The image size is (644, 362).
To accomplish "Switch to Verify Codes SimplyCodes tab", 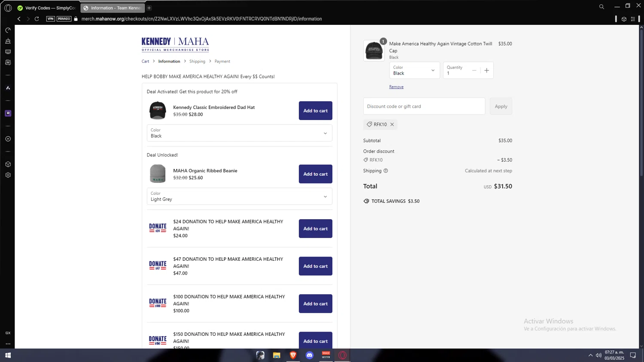I will (46, 8).
